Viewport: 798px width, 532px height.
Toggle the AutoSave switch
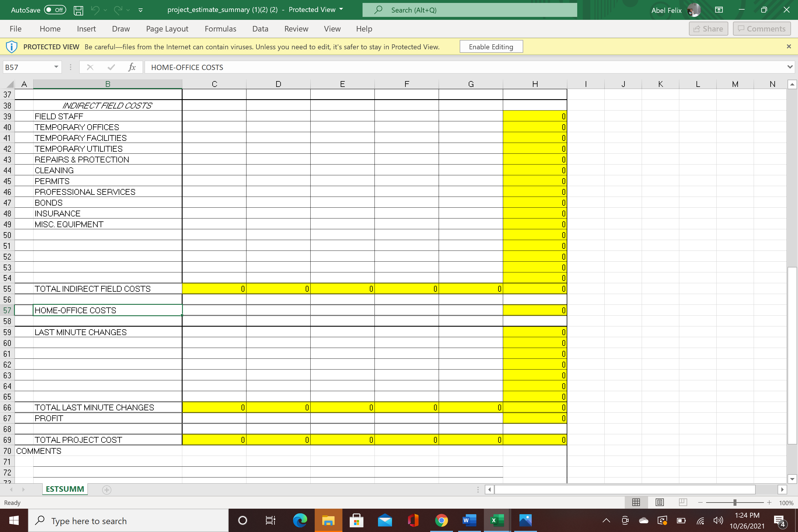(55, 10)
